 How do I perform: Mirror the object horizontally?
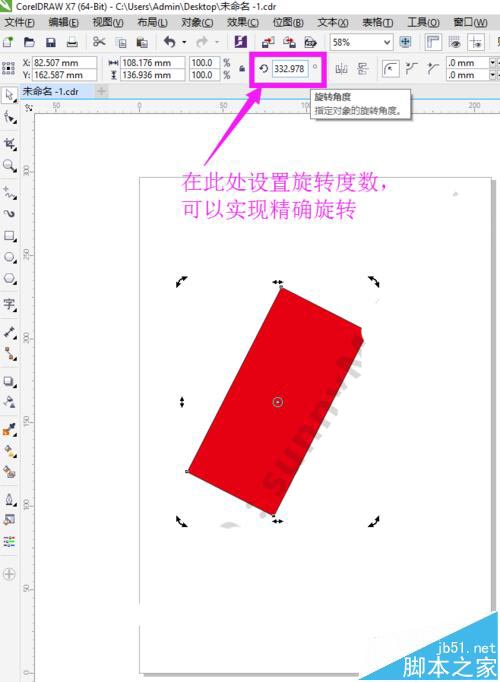pyautogui.click(x=342, y=68)
